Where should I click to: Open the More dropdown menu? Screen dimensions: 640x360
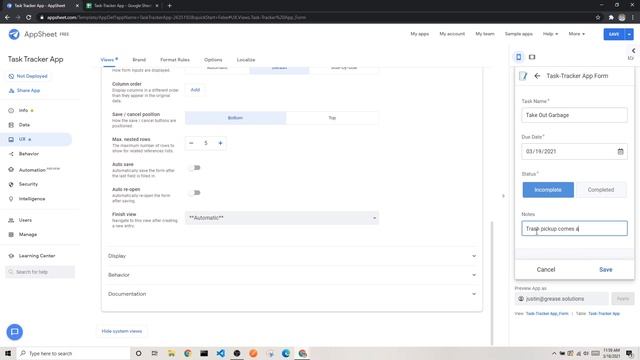pos(576,34)
